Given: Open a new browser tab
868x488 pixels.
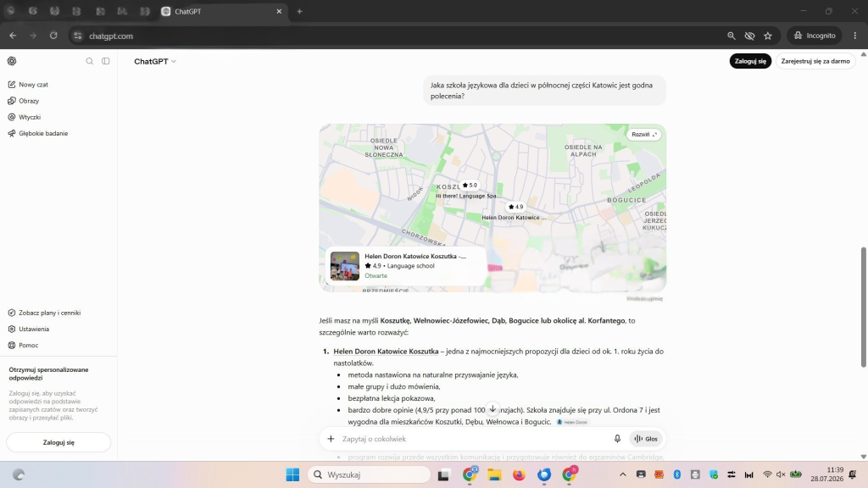Looking at the screenshot, I should point(299,11).
